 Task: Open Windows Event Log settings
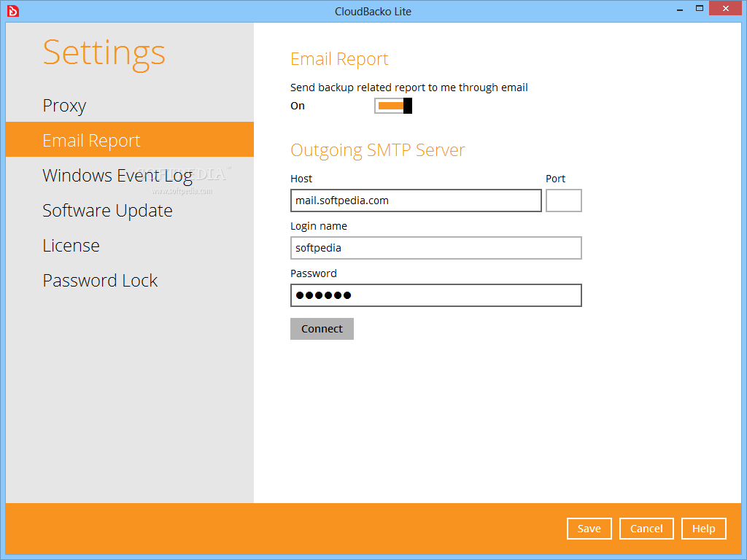(130, 175)
